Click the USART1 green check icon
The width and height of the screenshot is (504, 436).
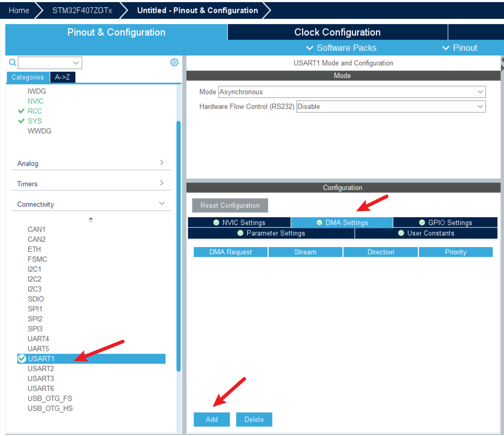(22, 358)
